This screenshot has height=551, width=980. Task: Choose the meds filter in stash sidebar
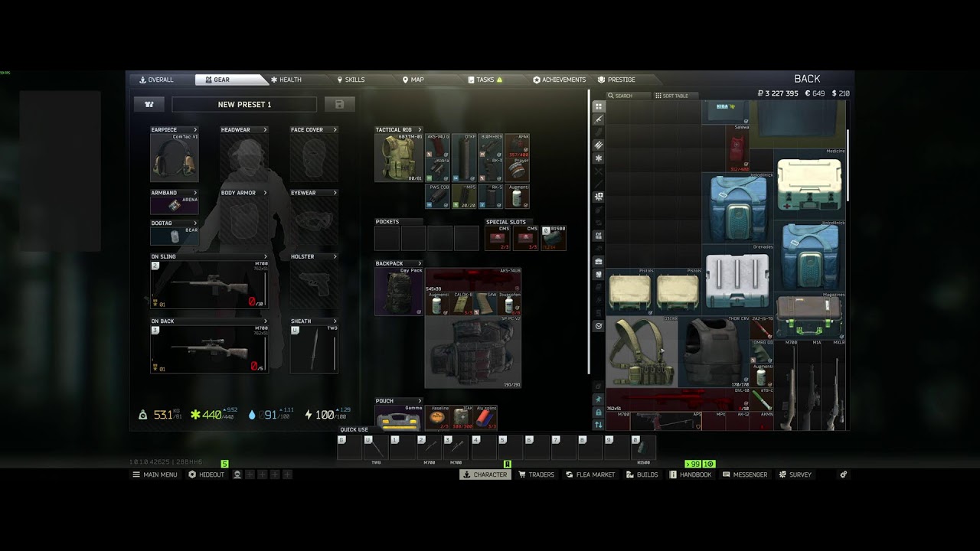pyautogui.click(x=599, y=158)
